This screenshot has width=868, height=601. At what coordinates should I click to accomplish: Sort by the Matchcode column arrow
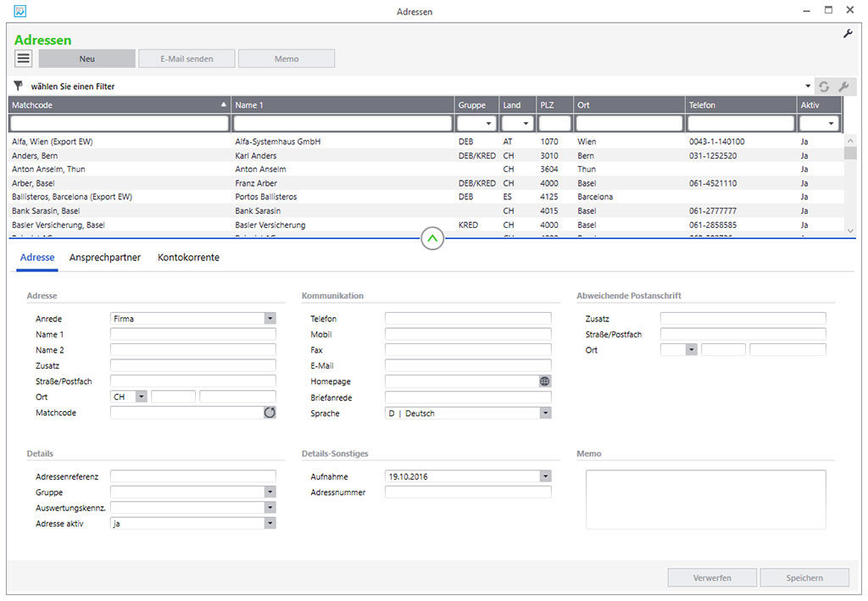tap(224, 104)
